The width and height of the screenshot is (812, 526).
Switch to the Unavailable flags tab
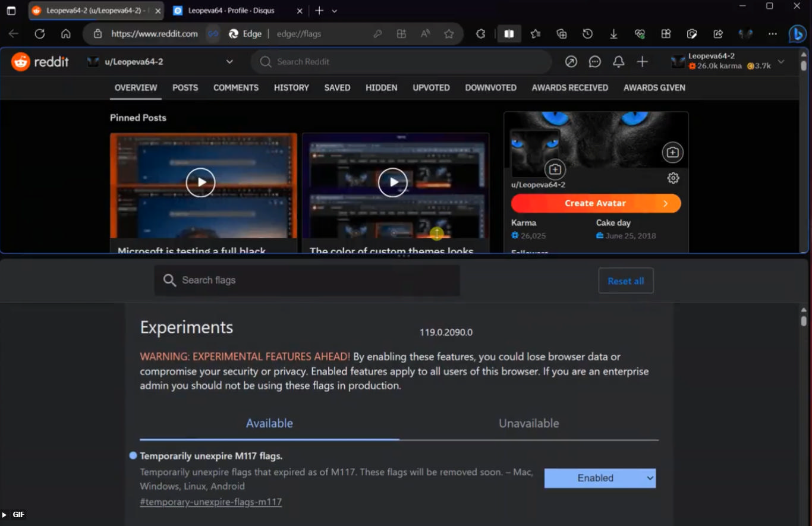click(x=528, y=423)
